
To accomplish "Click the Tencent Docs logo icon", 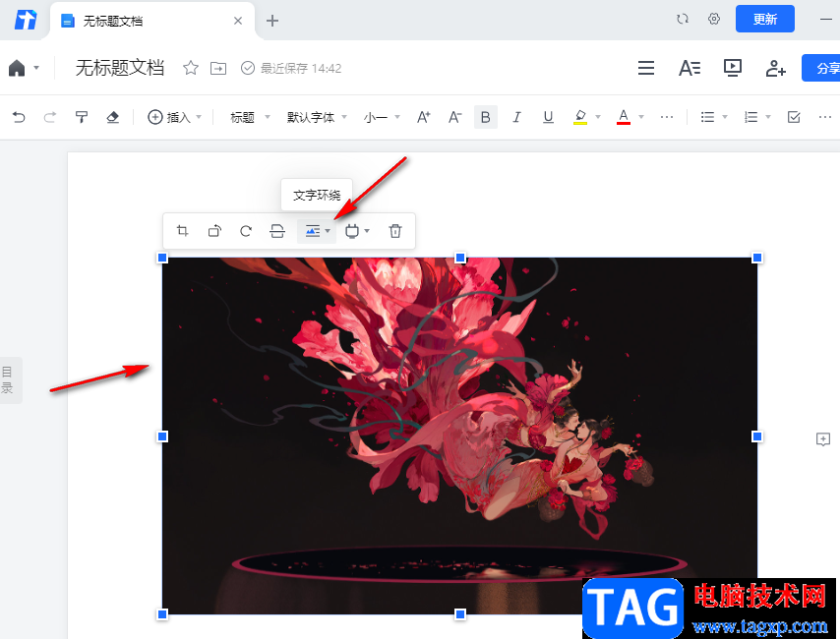I will [x=26, y=20].
